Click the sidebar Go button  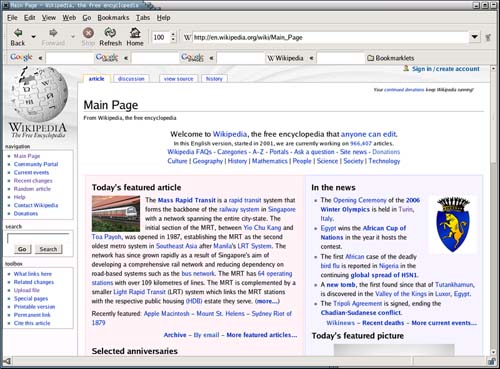tap(22, 249)
